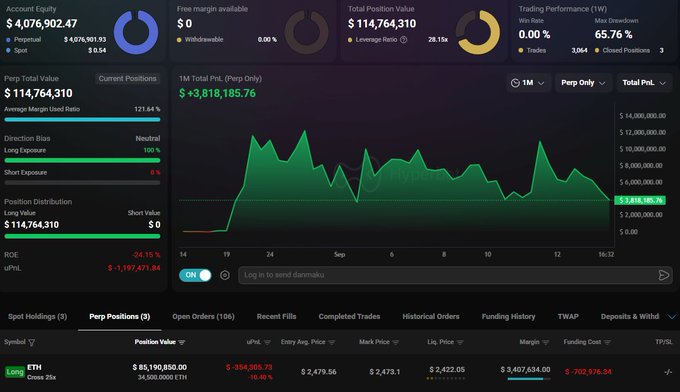This screenshot has width=680, height=392.
Task: Click the Long/Short Value distribution bar
Action: coord(82,236)
